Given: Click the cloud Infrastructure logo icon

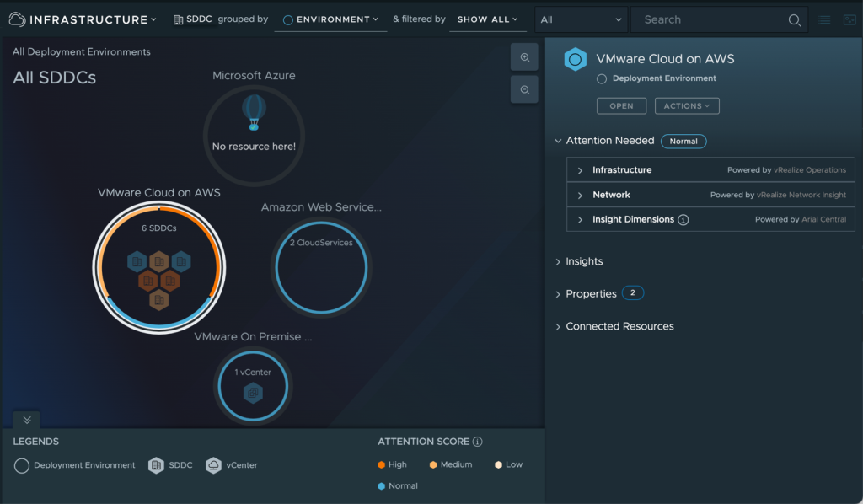Looking at the screenshot, I should pos(17,19).
